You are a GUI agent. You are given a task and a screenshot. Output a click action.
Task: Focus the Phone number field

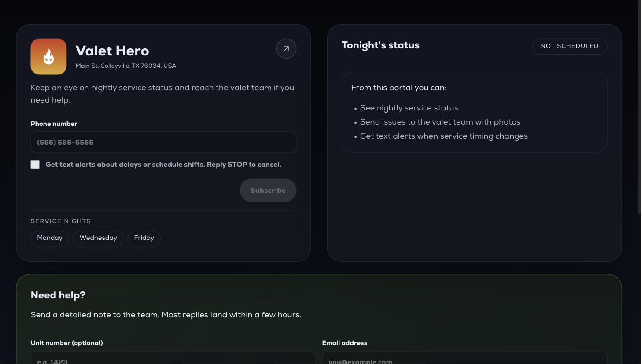pyautogui.click(x=163, y=142)
